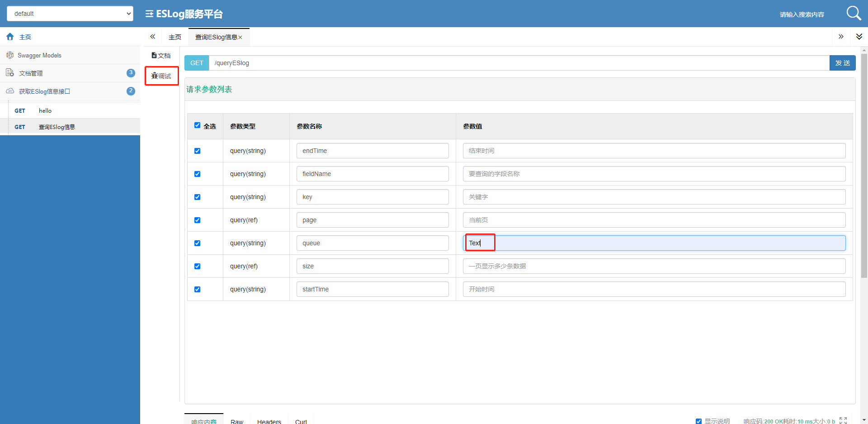The height and width of the screenshot is (424, 868).
Task: Click the 3 badge on 文档管理
Action: 131,73
